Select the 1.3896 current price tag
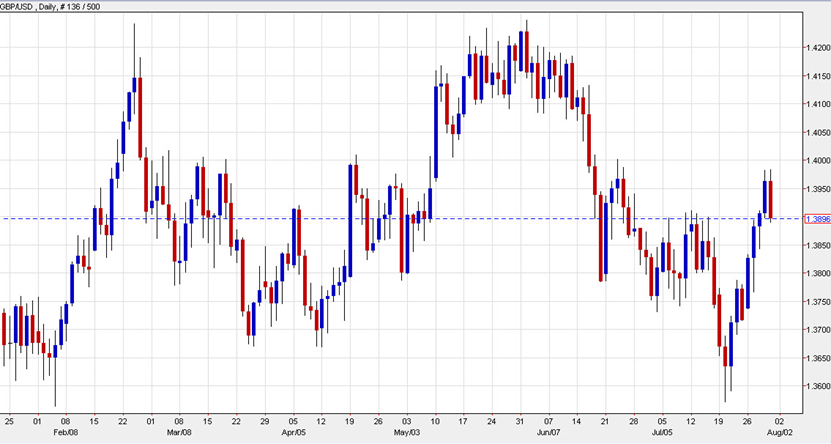The image size is (831, 444). click(x=817, y=219)
